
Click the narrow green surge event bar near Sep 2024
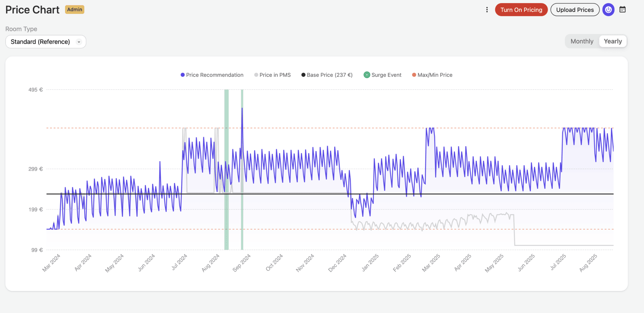(242, 169)
